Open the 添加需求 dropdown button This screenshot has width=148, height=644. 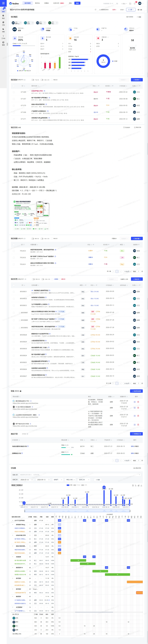click(x=137, y=80)
